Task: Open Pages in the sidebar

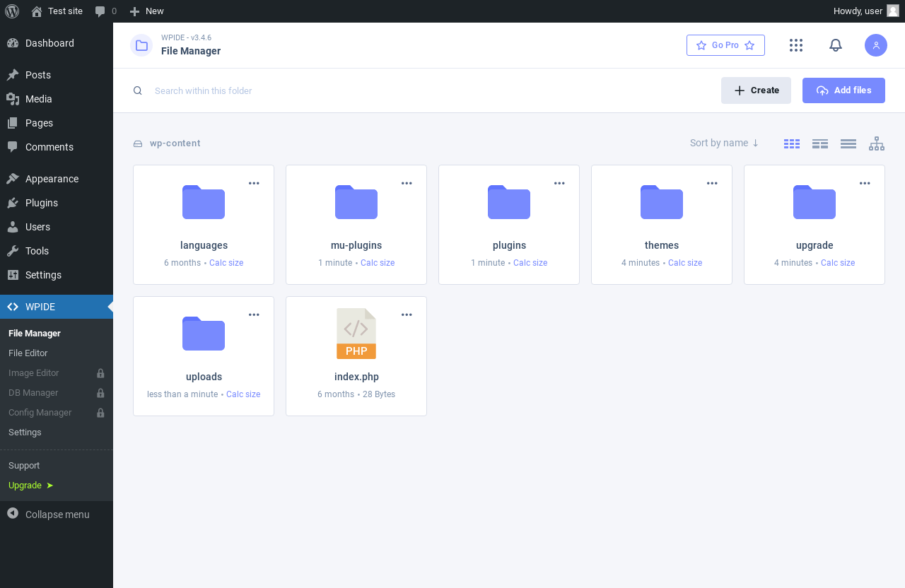Action: 57,123
